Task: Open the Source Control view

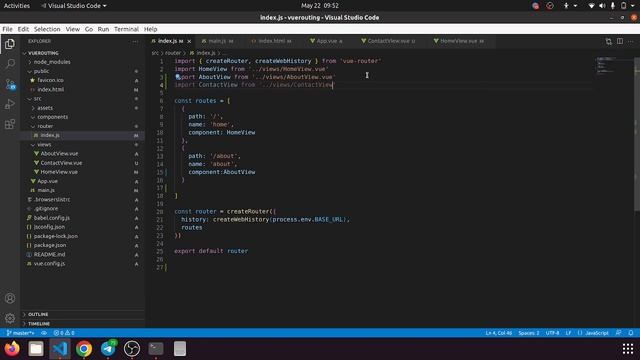Action: click(x=10, y=84)
